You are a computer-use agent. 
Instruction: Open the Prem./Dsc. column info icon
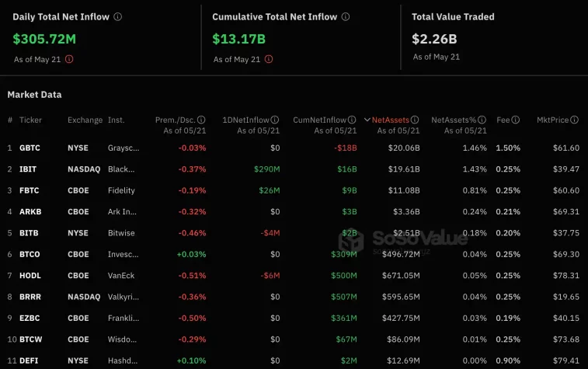tap(201, 120)
